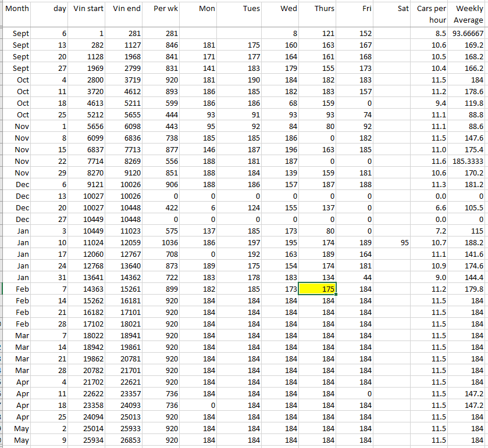Click the yellow highlighted 175 cell
Image resolution: width=488 pixels, height=448 pixels.
point(318,289)
